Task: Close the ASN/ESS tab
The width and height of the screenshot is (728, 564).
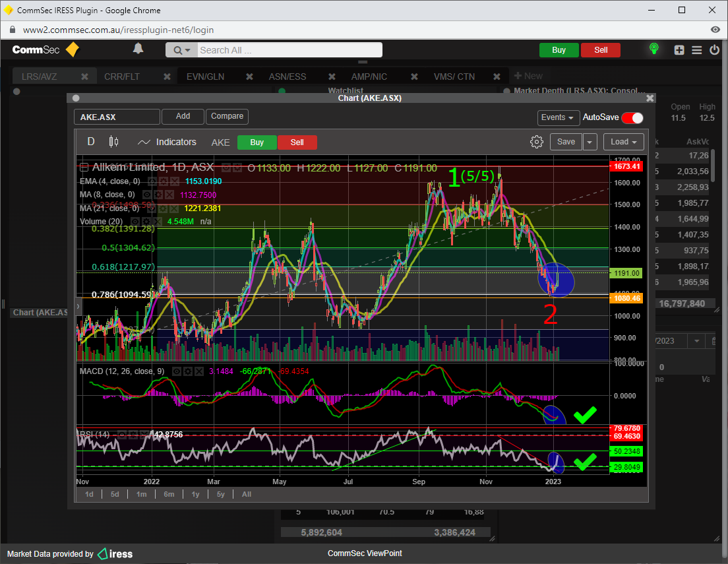Action: click(332, 77)
